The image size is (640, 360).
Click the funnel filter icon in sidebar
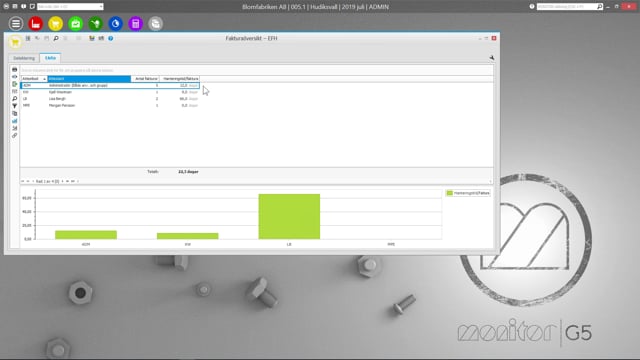click(x=15, y=106)
